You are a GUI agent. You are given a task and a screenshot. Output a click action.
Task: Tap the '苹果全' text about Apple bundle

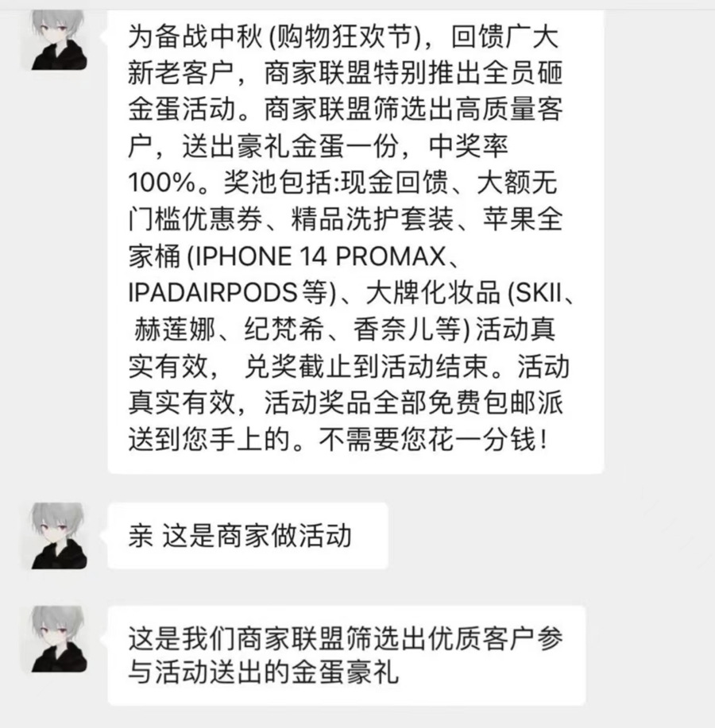523,219
